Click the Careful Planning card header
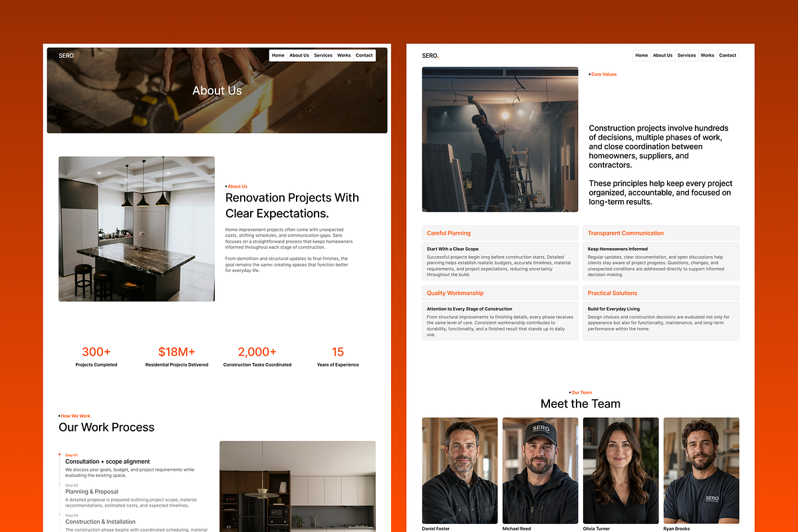Viewport: 798px width, 532px height. [x=500, y=233]
